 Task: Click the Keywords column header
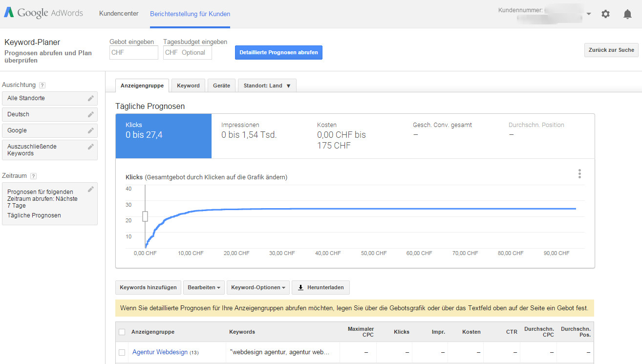coord(242,332)
